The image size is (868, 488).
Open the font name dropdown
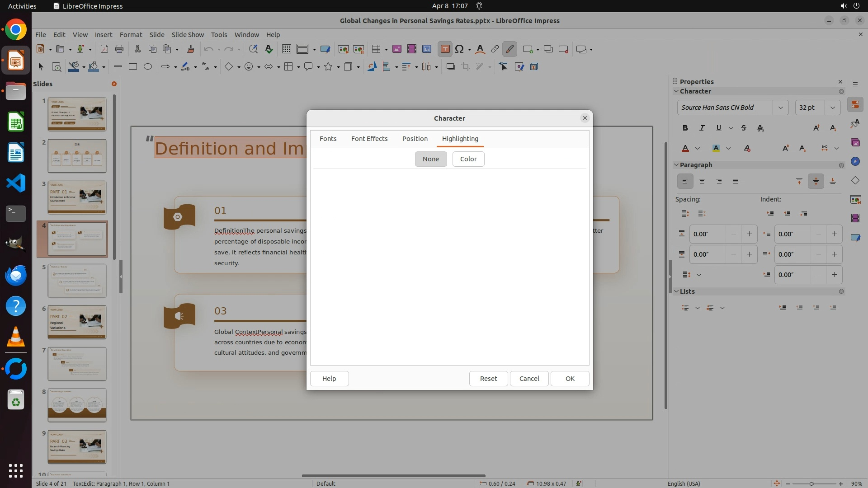(x=780, y=108)
